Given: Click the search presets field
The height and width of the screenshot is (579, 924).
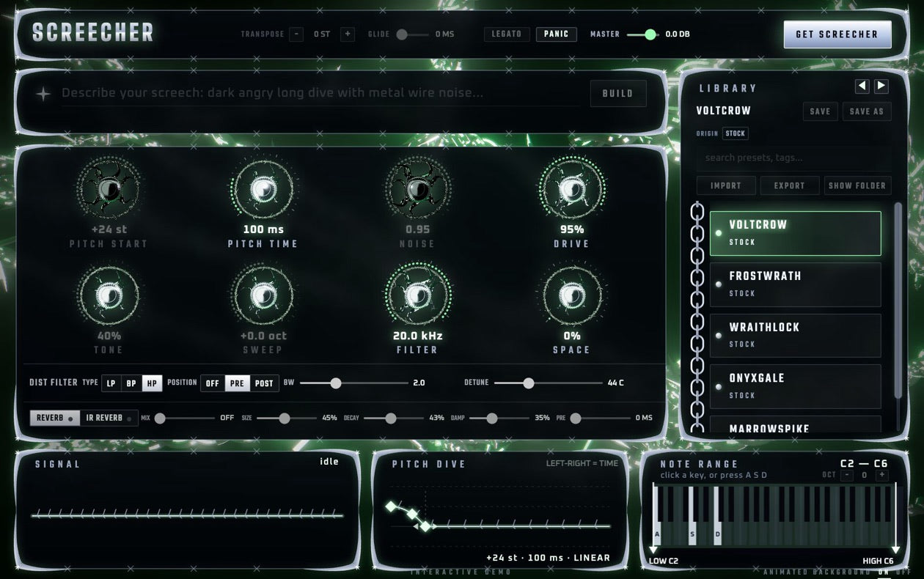Looking at the screenshot, I should 794,158.
